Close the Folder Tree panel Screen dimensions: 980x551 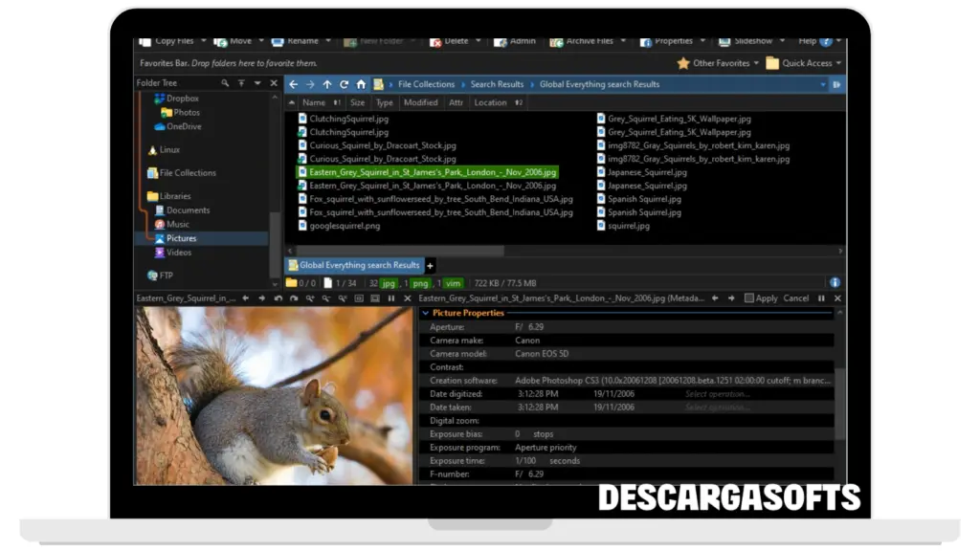point(274,83)
